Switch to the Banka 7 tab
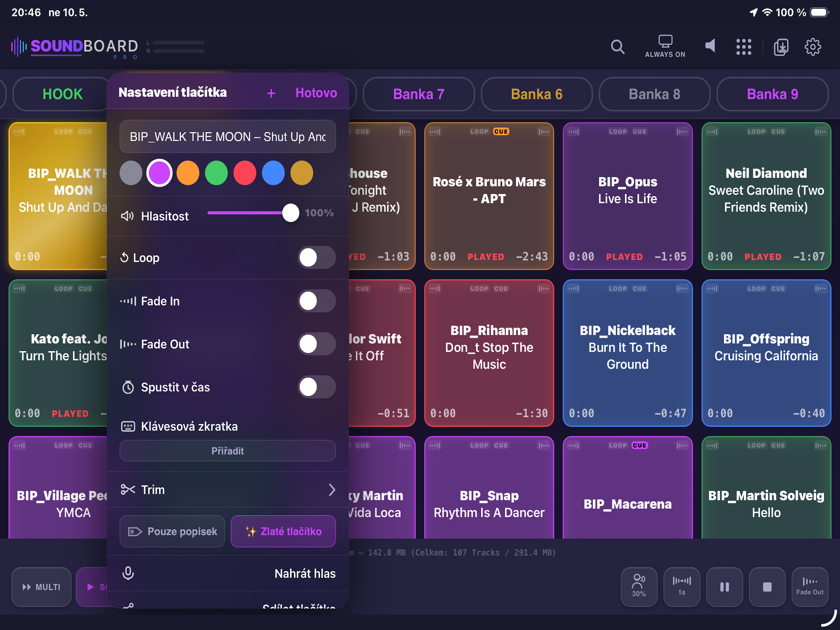Image resolution: width=840 pixels, height=630 pixels. [418, 94]
